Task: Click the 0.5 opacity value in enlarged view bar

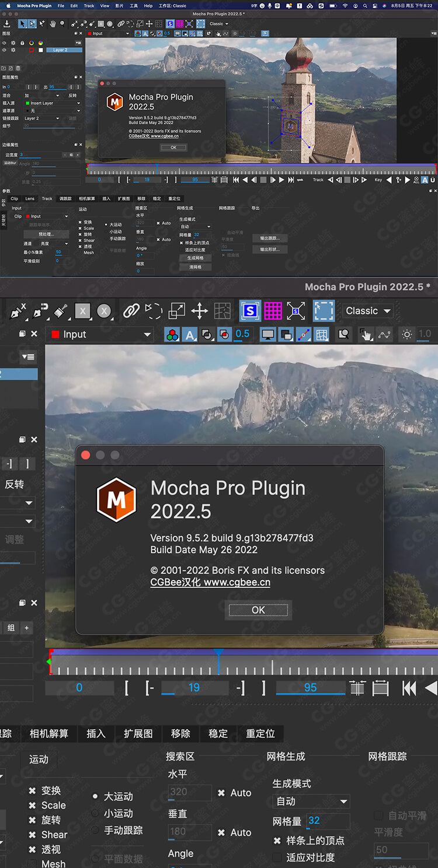Action: 242,334
